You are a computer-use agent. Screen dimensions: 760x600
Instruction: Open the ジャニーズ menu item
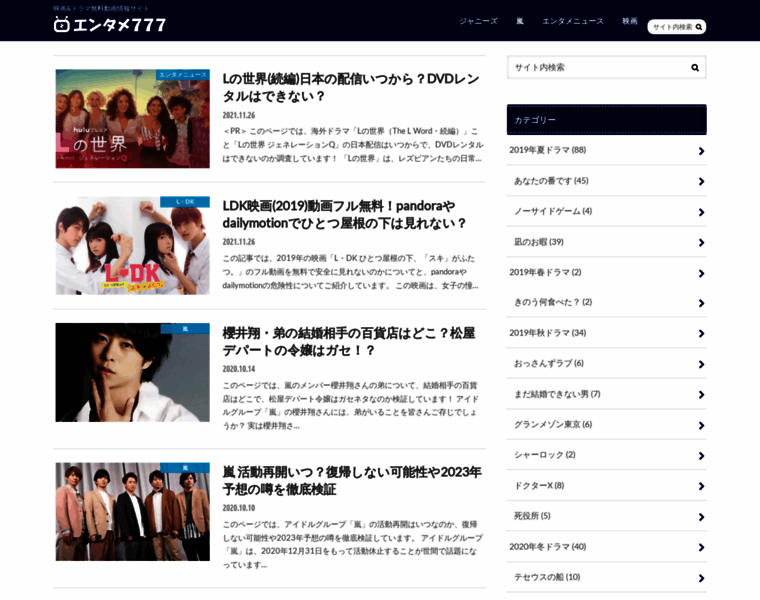click(478, 21)
